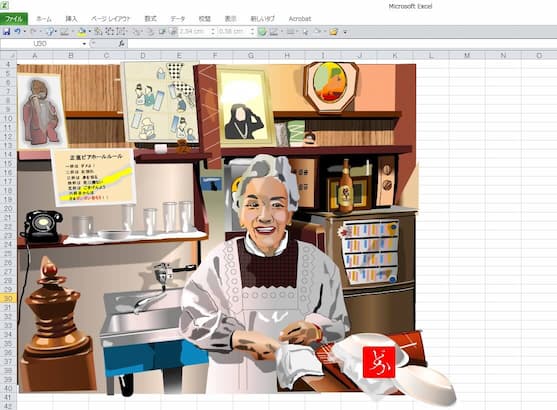Screen dimensions: 557x410
Task: Select column D header
Action: 143,55
